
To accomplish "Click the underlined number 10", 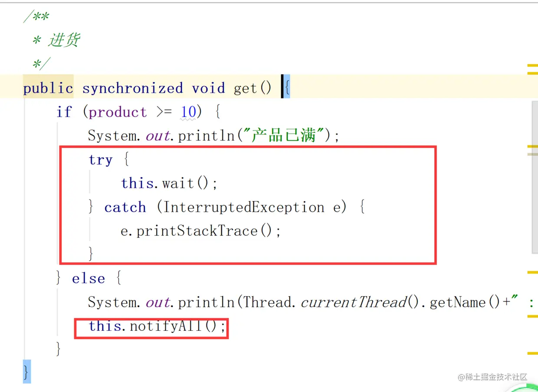I will click(x=189, y=112).
